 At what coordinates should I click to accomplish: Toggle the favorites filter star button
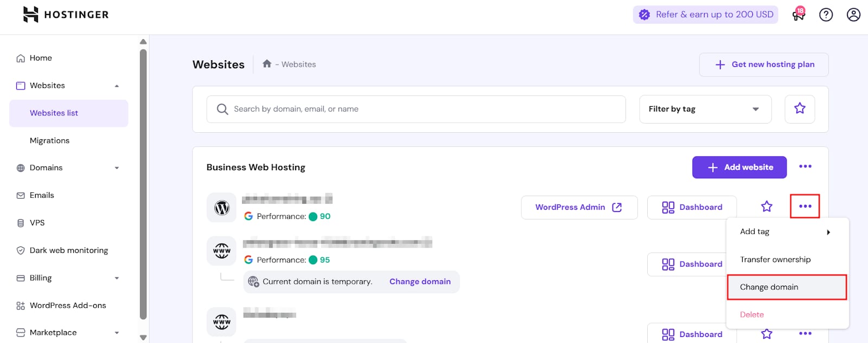[x=800, y=109]
